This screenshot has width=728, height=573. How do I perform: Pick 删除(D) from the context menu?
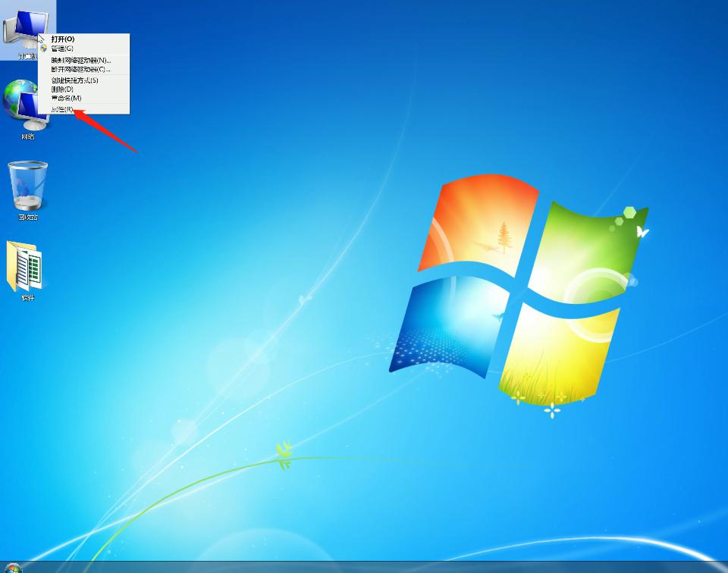pyautogui.click(x=83, y=89)
